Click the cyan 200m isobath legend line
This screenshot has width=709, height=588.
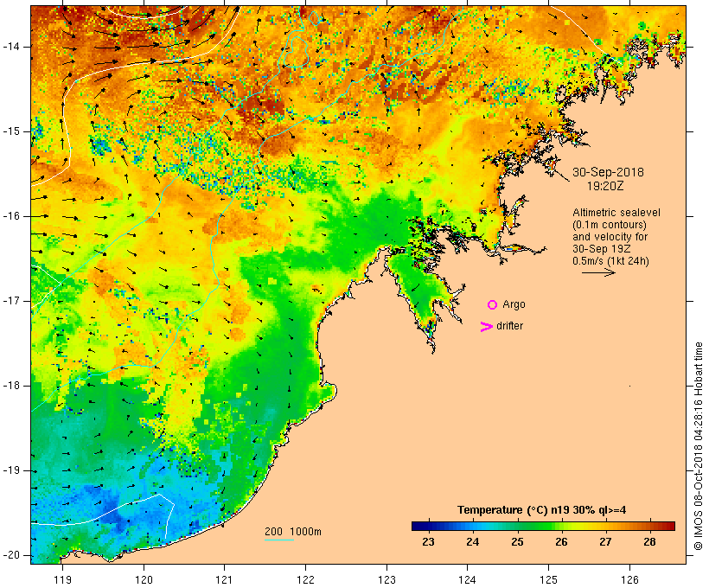click(x=279, y=540)
